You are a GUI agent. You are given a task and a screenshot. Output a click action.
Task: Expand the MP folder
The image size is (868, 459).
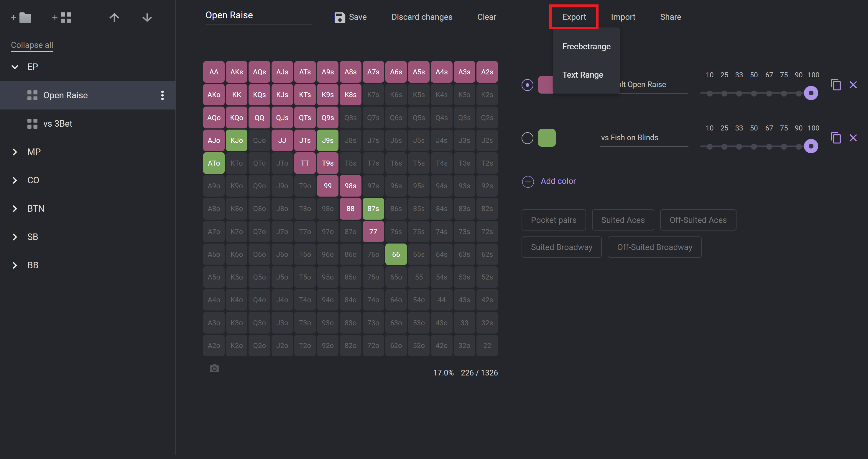click(x=15, y=152)
